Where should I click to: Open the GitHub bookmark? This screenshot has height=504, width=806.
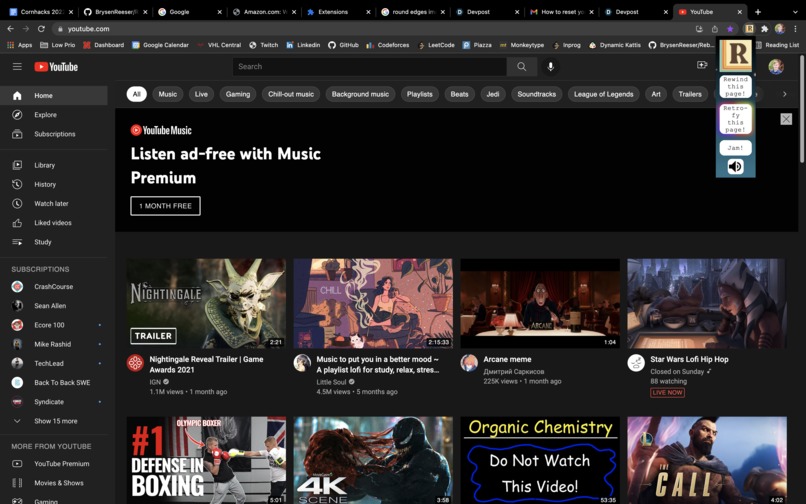[x=344, y=45]
